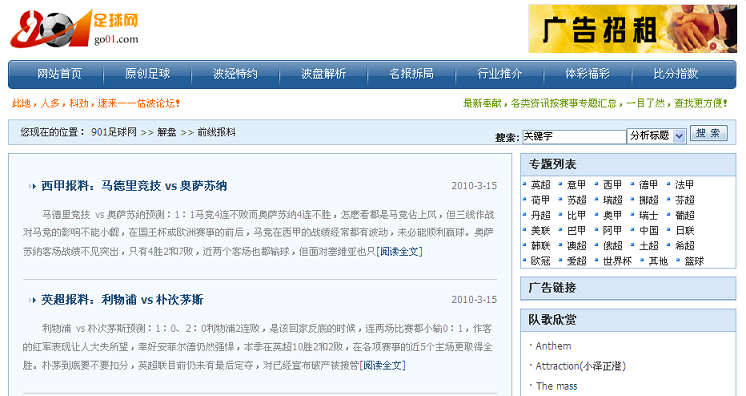Image resolution: width=746 pixels, height=396 pixels.
Task: Click the orange 估波论坛 promo link
Action: click(95, 103)
